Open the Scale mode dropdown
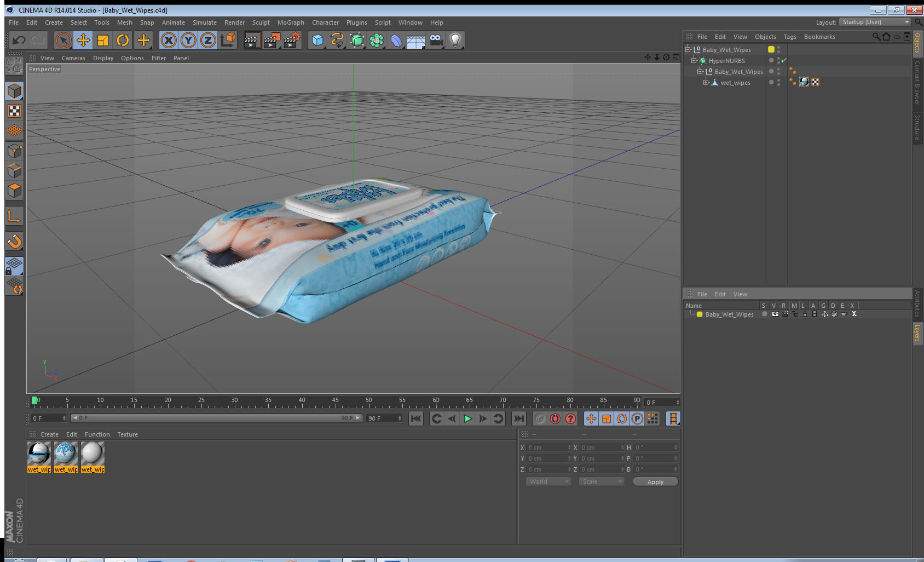924x562 pixels. tap(602, 481)
